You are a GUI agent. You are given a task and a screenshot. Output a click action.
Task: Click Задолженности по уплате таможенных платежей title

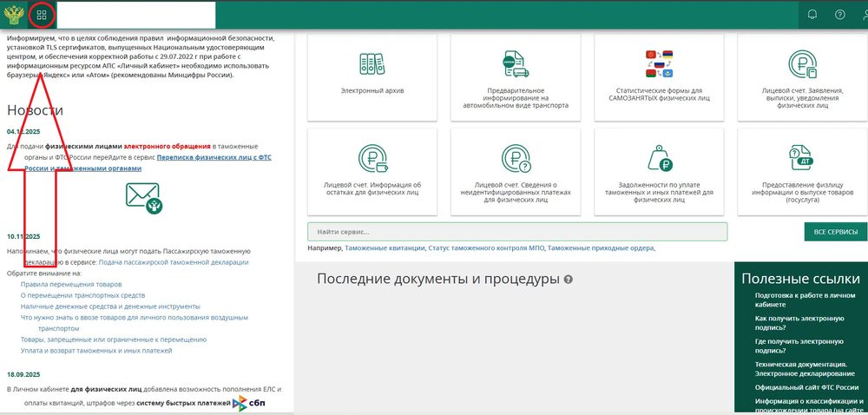click(x=659, y=193)
